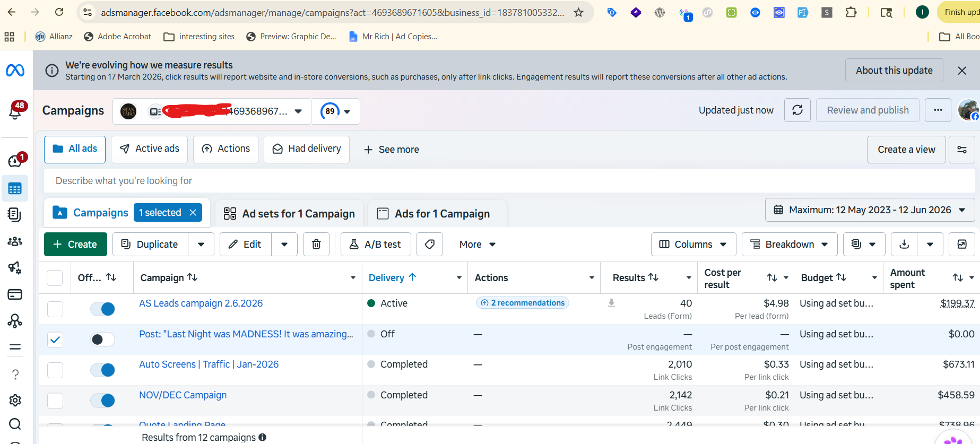The image size is (980, 444).
Task: Open notifications bell in left sidebar
Action: pyautogui.click(x=15, y=111)
